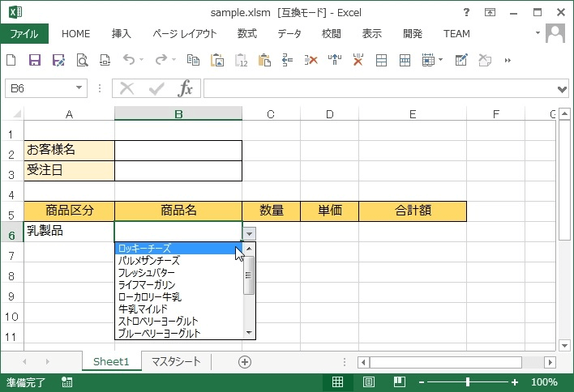
Task: Click the Copy icon in toolbar
Action: [193, 60]
